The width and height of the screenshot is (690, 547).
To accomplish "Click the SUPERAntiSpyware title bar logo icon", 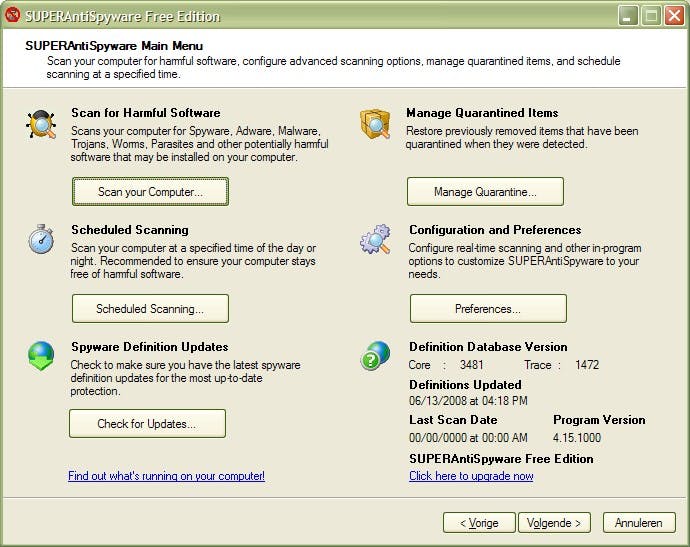I will pyautogui.click(x=12, y=15).
